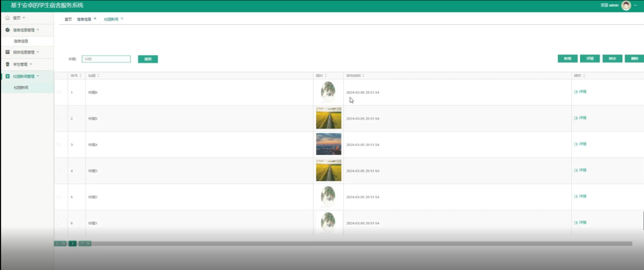Click the 标题 search input field

[106, 59]
